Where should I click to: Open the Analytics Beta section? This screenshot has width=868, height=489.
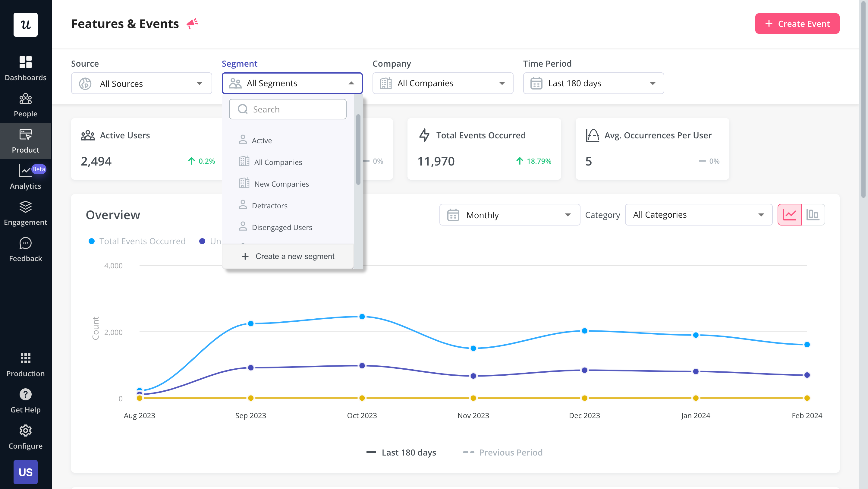[26, 177]
